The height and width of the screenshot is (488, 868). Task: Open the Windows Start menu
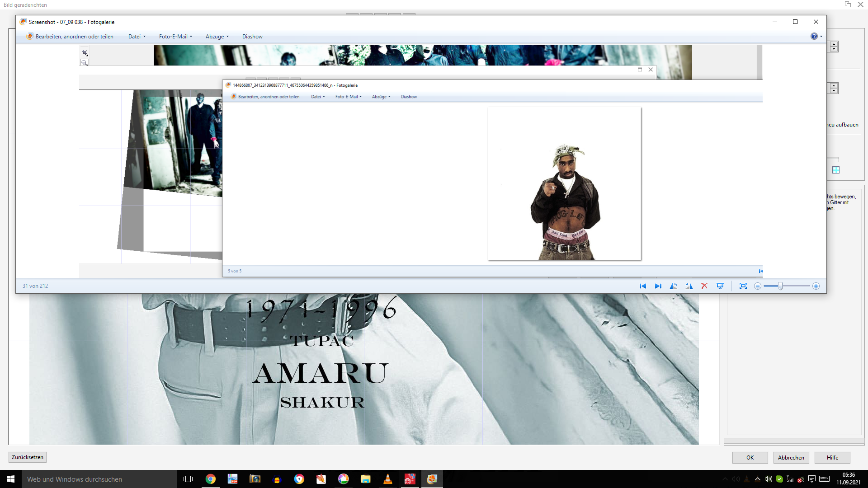pos(11,479)
